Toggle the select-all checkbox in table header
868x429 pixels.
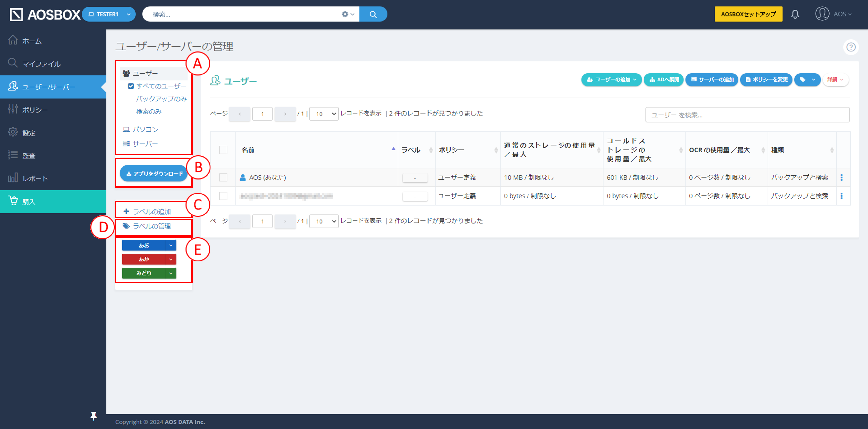coord(223,150)
